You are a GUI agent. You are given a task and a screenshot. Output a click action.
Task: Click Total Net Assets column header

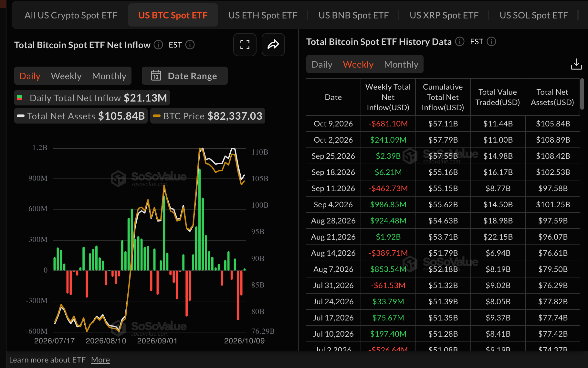click(552, 97)
